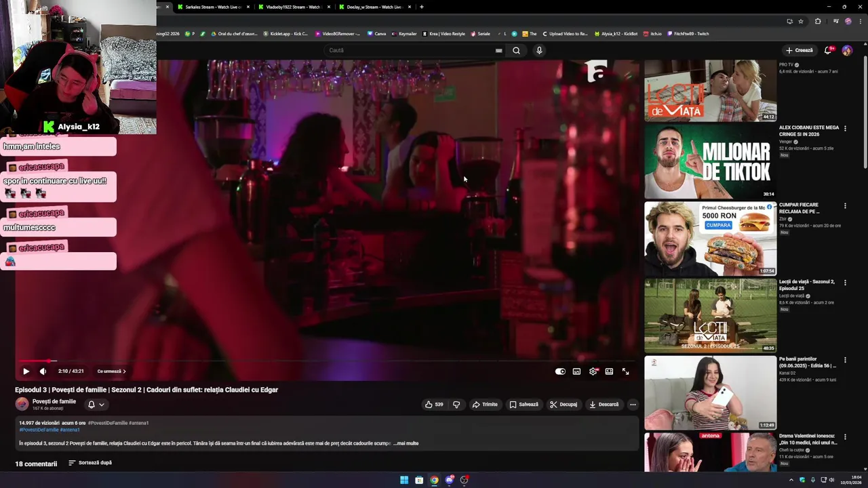Click the Decupaj clip button
The width and height of the screenshot is (868, 488).
pyautogui.click(x=564, y=405)
